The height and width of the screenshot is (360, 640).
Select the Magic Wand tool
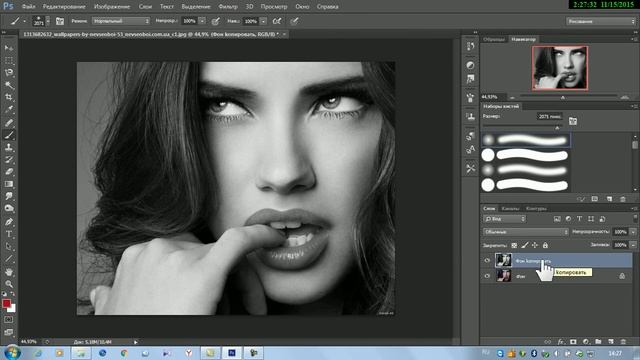[x=9, y=85]
